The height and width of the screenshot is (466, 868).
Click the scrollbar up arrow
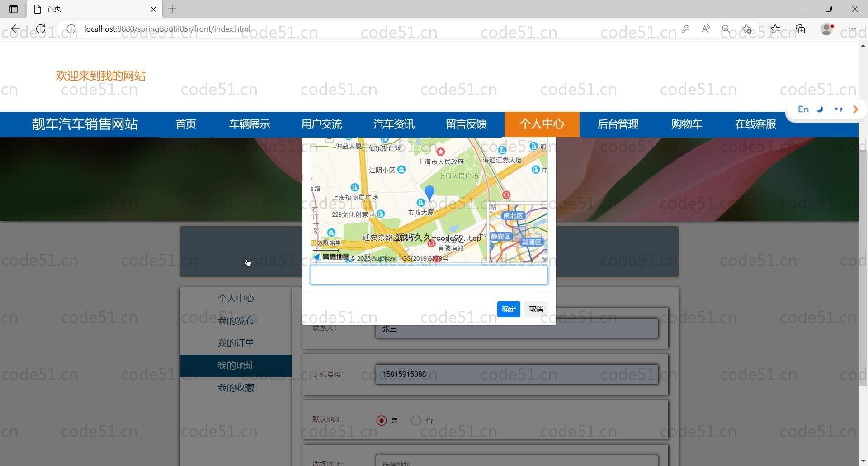[863, 45]
